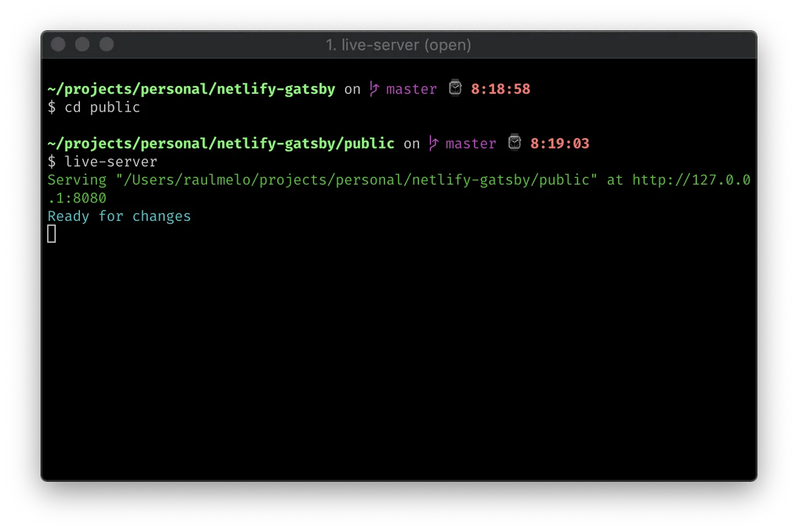Screen dimensions: 798x532
Task: Click the watch icon next to 8:18:58
Action: pos(455,88)
